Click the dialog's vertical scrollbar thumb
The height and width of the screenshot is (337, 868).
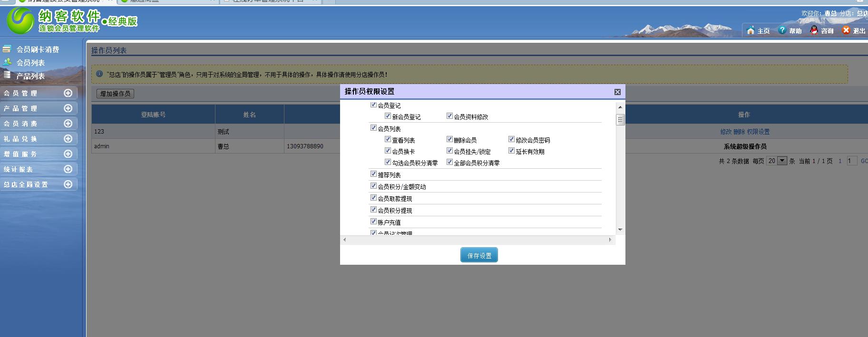[x=620, y=120]
